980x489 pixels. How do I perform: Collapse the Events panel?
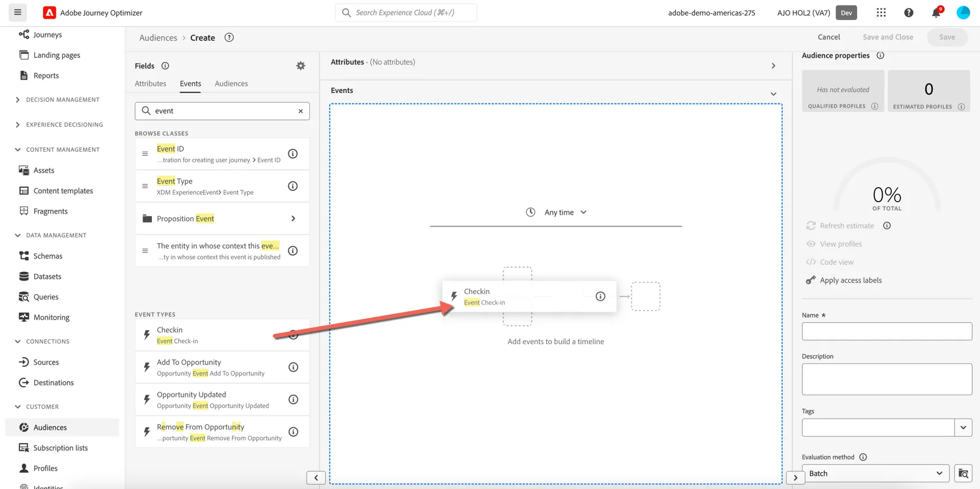773,94
